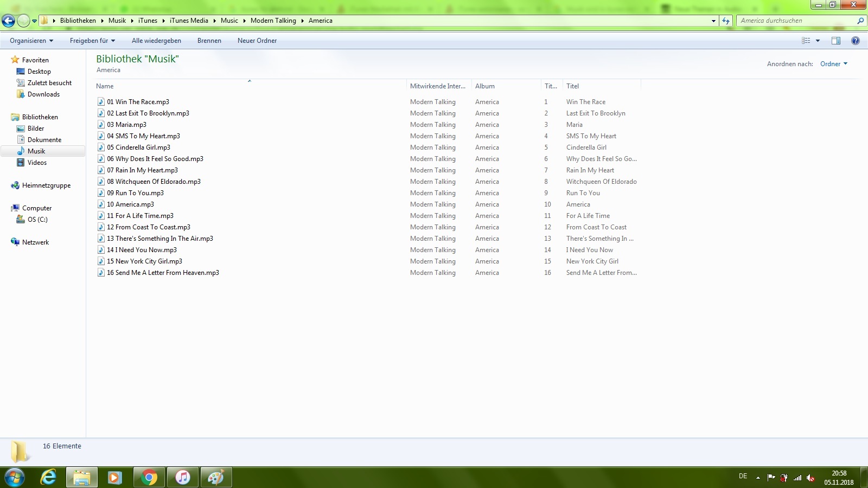The image size is (868, 488).
Task: Go back using the Back arrow button
Action: (8, 21)
